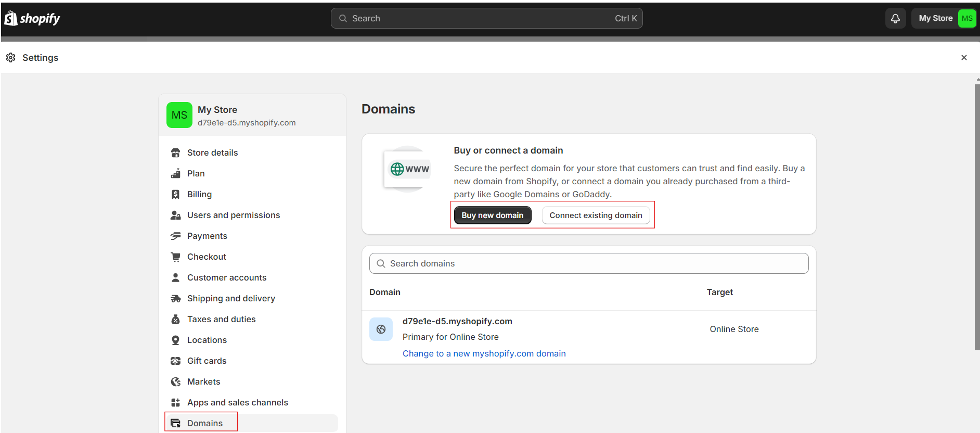Click the Apps and sales channels icon
This screenshot has width=980, height=433.
[x=176, y=402]
